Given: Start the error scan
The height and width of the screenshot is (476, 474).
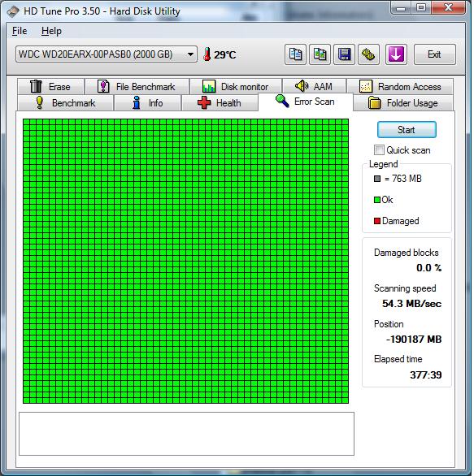Looking at the screenshot, I should 407,130.
